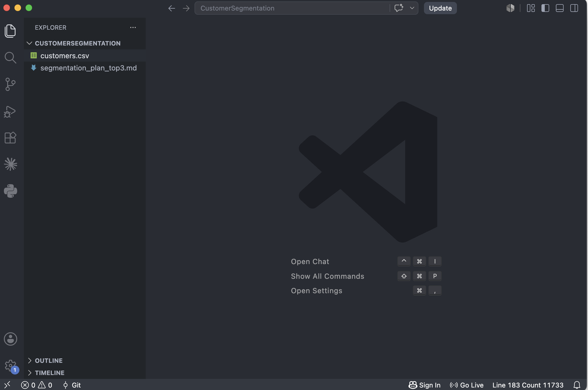588x390 pixels.
Task: Open segmentation_plan_top3.md file
Action: (85, 68)
